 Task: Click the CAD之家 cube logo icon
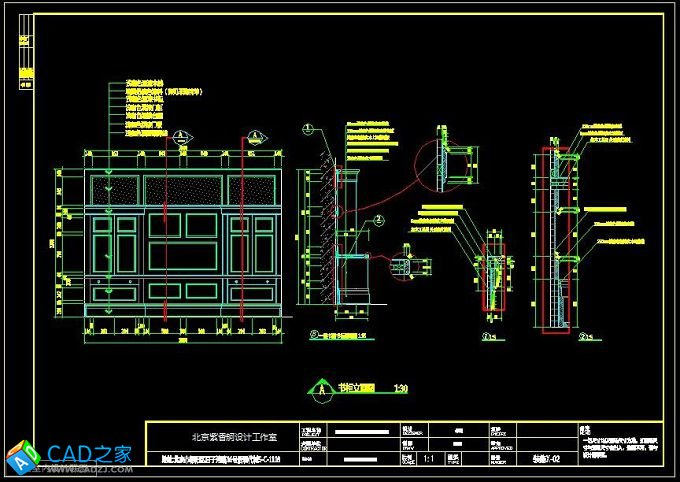tap(19, 455)
